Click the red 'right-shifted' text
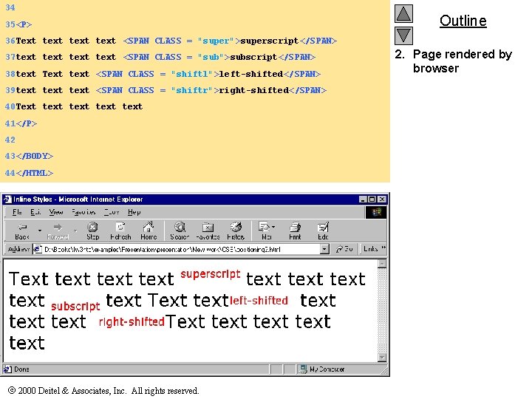Image resolution: width=532 pixels, height=399 pixels. [x=132, y=321]
